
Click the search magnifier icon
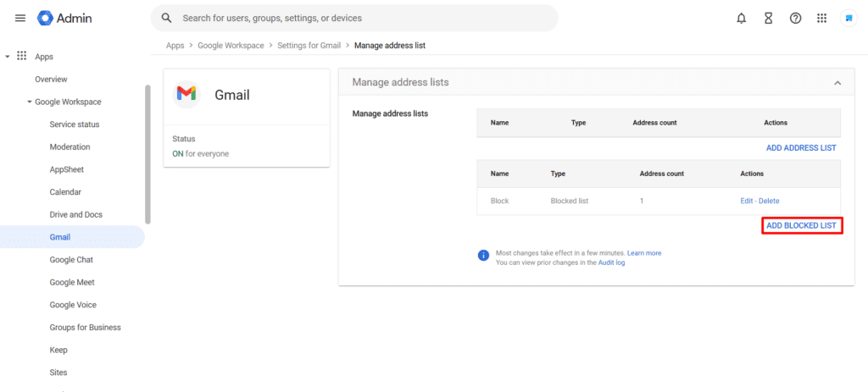tap(167, 19)
